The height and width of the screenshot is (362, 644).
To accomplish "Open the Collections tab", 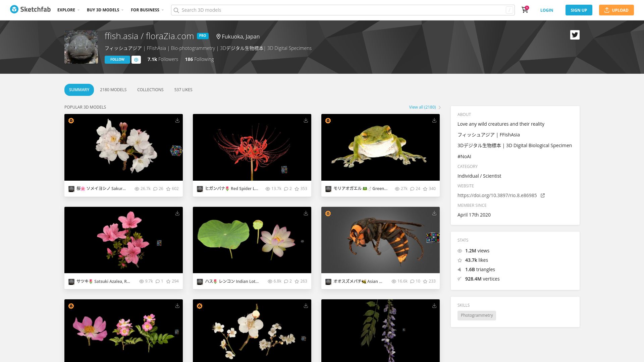I will (x=150, y=89).
